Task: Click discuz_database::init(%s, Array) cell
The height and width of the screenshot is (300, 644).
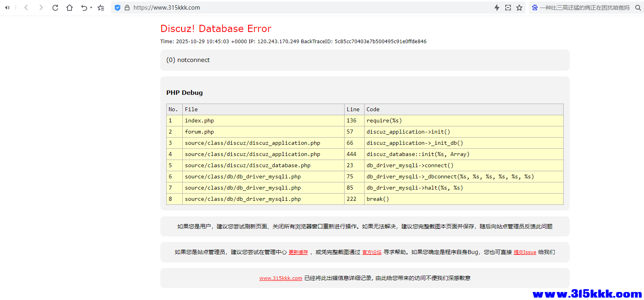Action: [x=464, y=154]
